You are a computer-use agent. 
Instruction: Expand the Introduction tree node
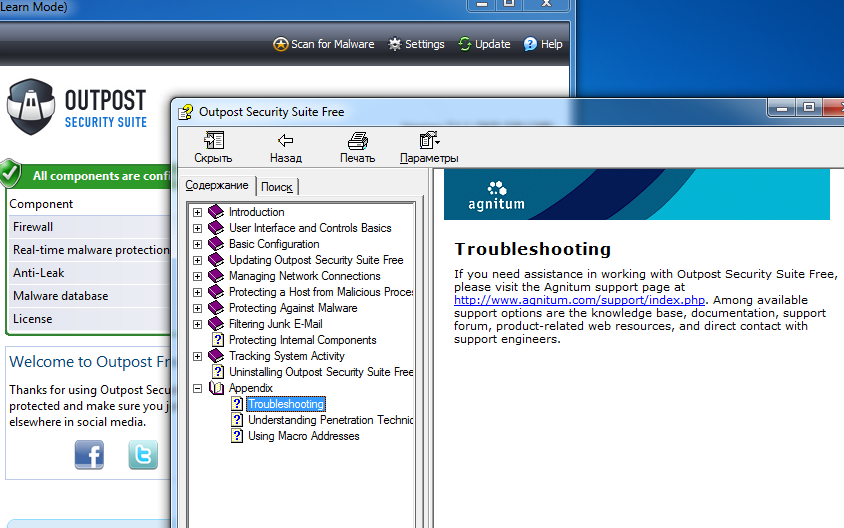click(198, 213)
